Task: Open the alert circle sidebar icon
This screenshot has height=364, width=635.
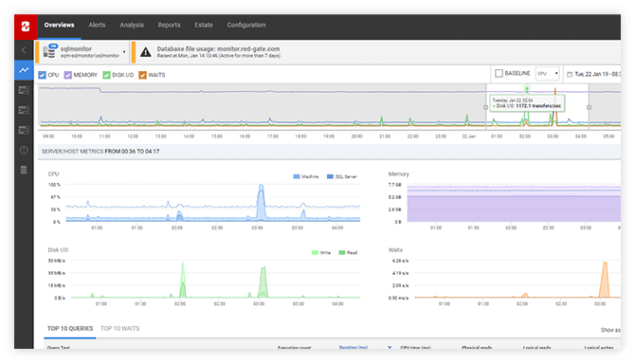Action: [x=24, y=150]
